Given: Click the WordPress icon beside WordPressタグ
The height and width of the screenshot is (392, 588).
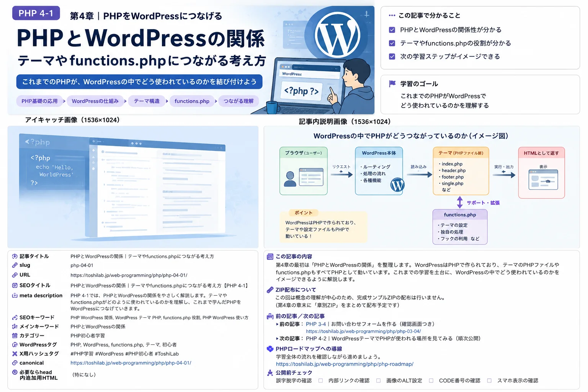Looking at the screenshot, I should [x=15, y=345].
